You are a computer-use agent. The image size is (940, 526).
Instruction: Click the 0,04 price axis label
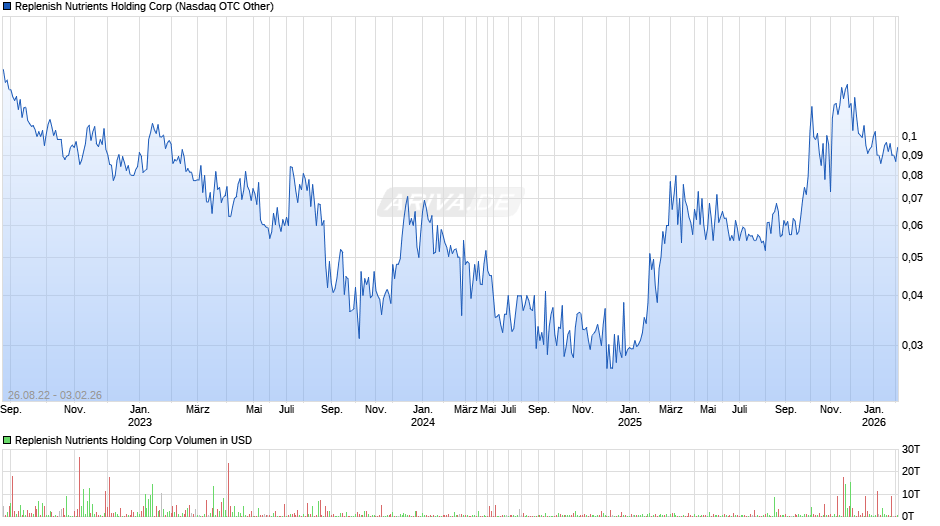pos(912,295)
